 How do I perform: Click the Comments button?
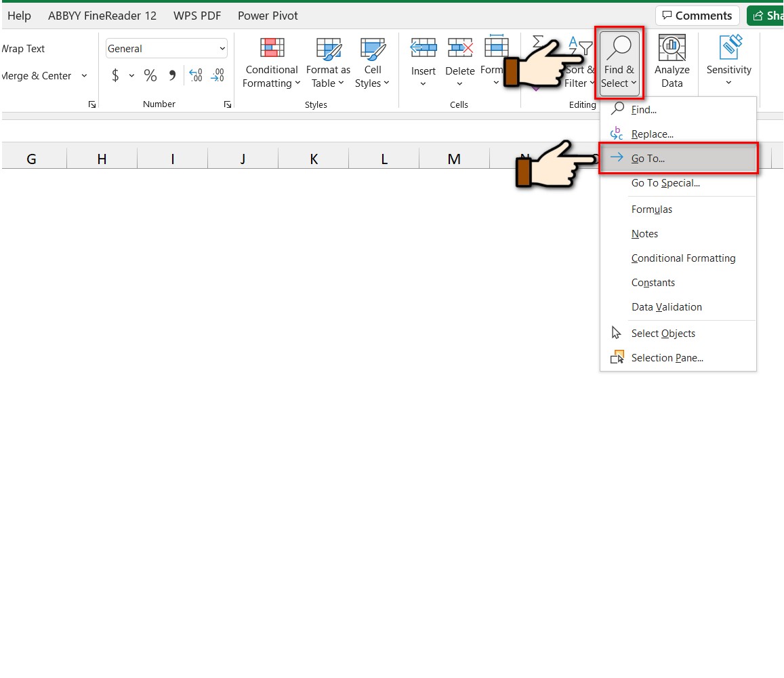click(x=697, y=16)
